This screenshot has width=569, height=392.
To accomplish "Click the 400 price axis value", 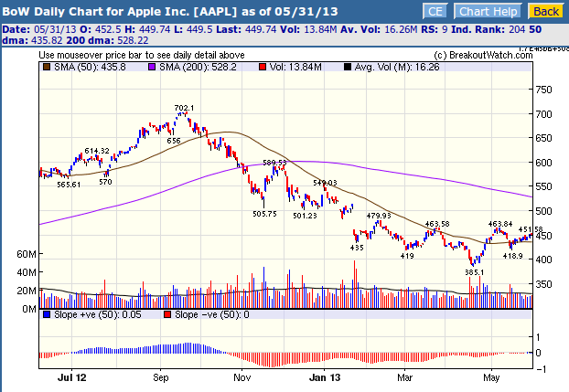I will point(544,260).
